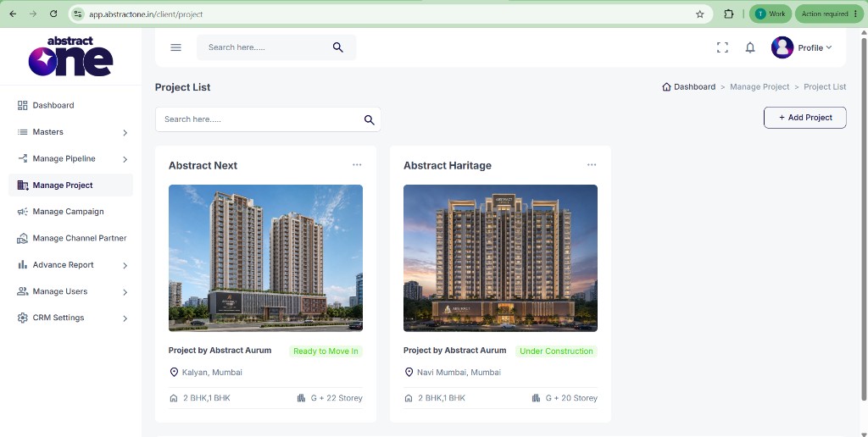Click the Project List search magnifier icon

point(370,119)
